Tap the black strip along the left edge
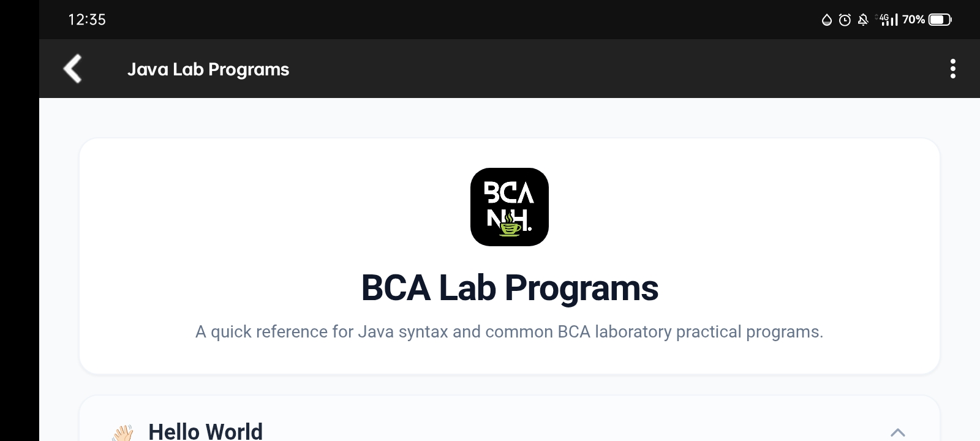 pos(19,245)
